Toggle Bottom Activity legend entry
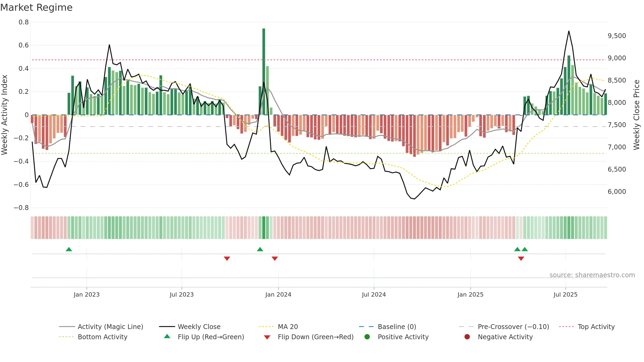 point(93,337)
